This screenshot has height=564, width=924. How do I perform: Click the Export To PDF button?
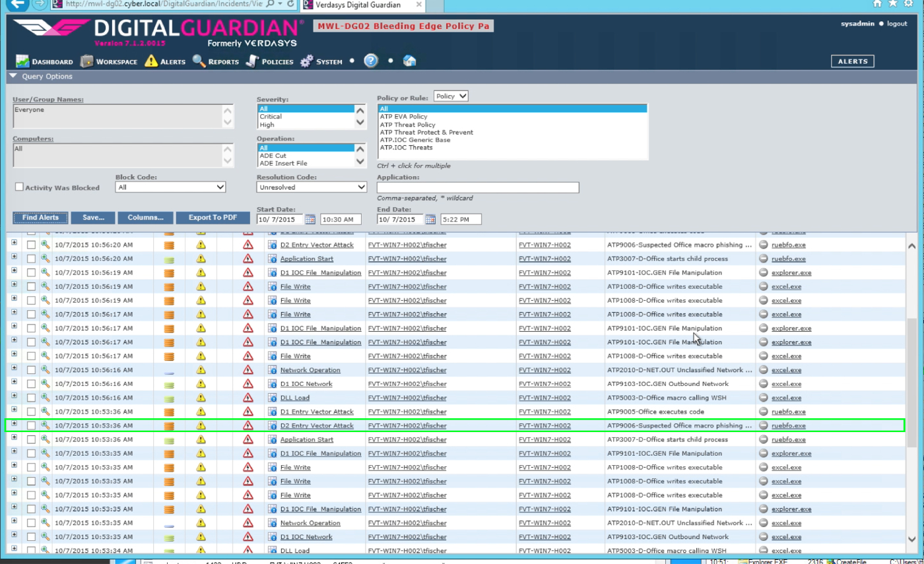click(x=213, y=218)
